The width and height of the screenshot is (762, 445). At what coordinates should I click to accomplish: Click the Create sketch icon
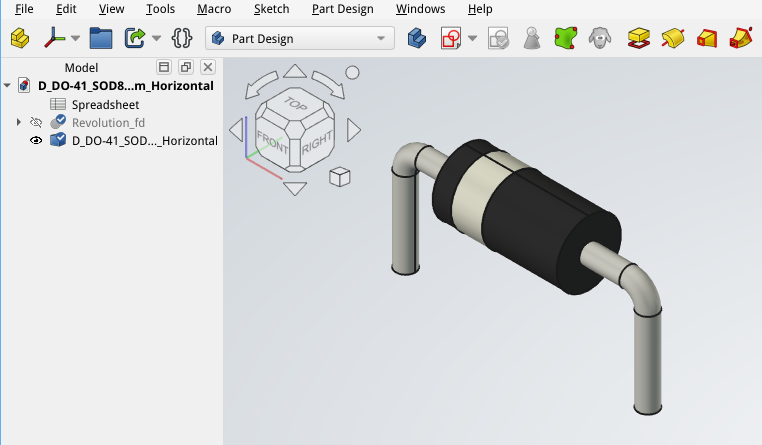451,38
